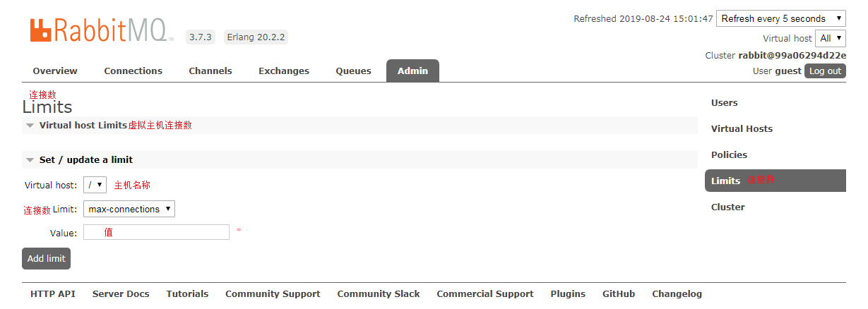Select the Admin tab
The width and height of the screenshot is (868, 309).
(412, 71)
